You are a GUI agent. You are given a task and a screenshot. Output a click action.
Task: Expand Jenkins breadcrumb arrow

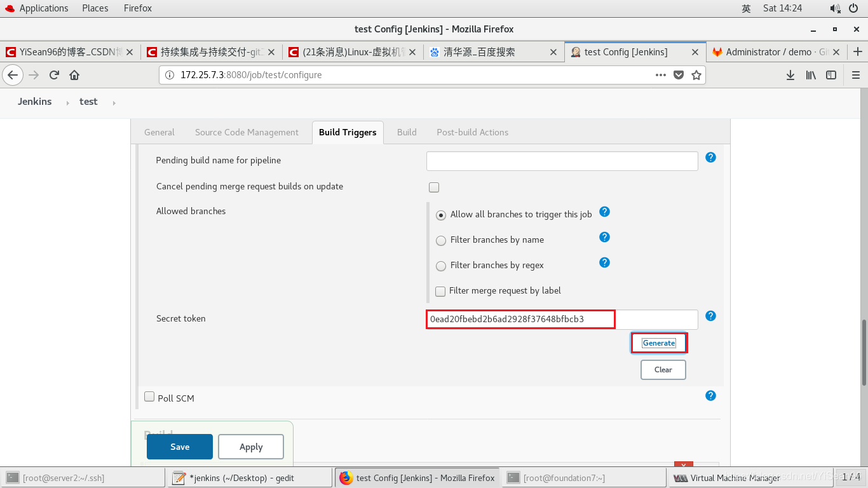(x=68, y=102)
